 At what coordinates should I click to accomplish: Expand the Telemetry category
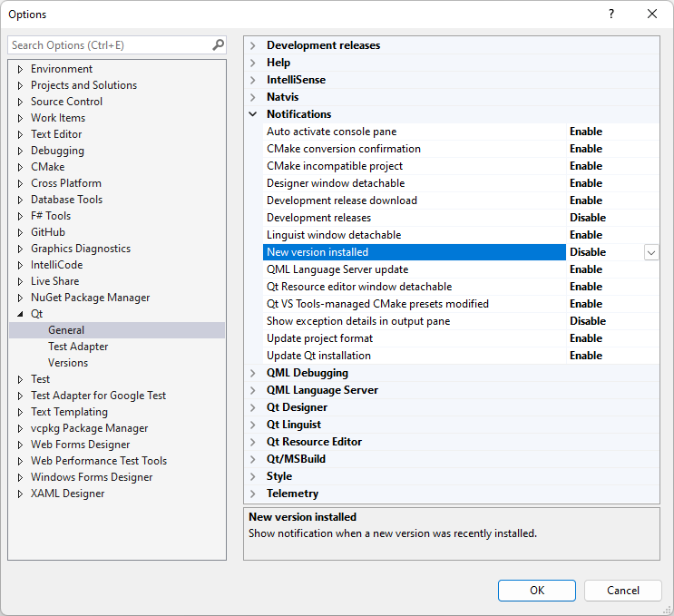(253, 494)
